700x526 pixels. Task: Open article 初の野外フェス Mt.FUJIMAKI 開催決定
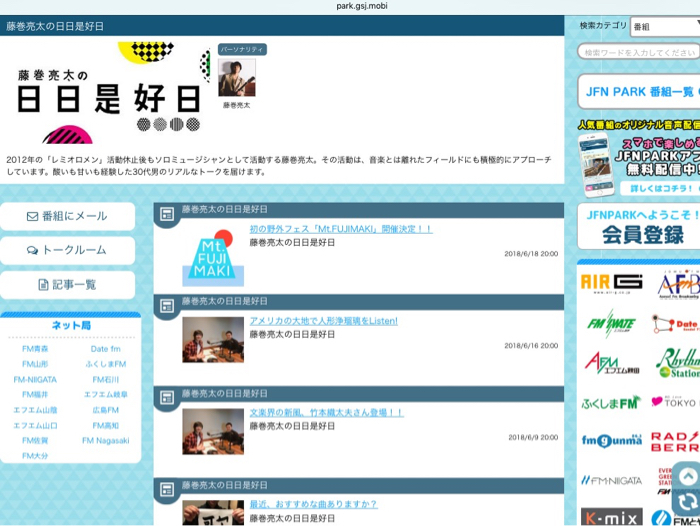(x=341, y=229)
